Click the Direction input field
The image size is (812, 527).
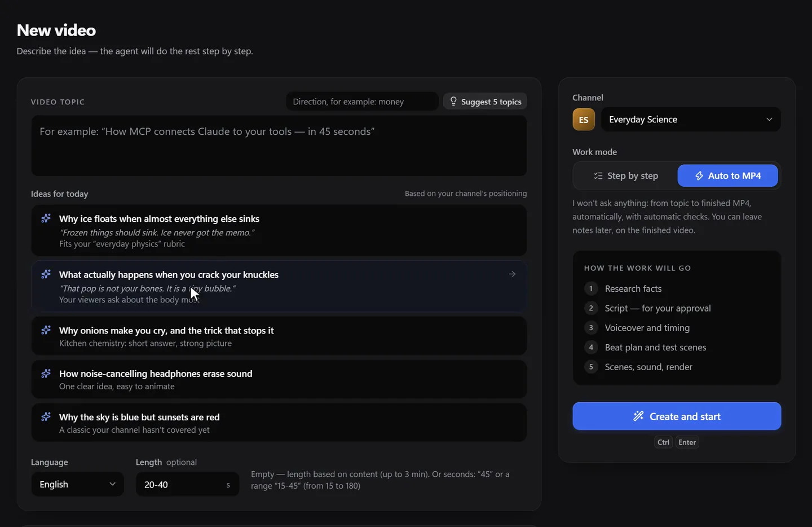click(x=362, y=102)
